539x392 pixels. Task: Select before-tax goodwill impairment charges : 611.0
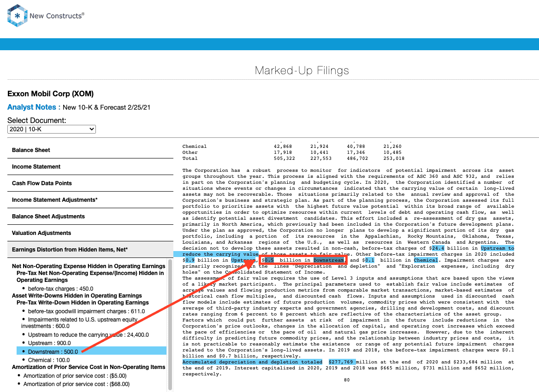point(86,311)
